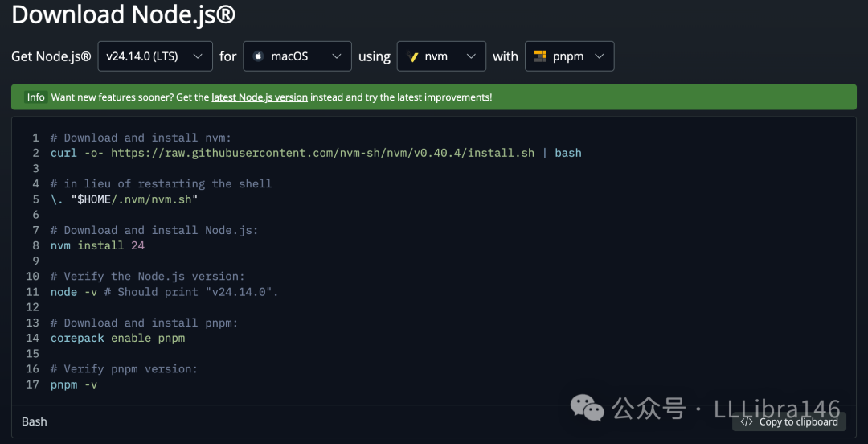Click the Info badge in green banner
This screenshot has height=444, width=868.
36,97
